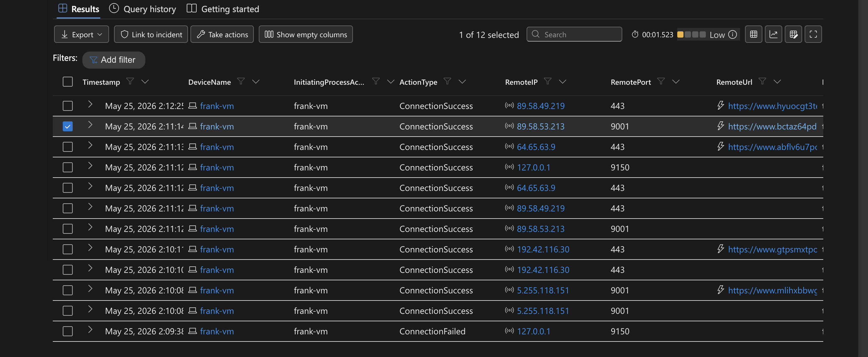
Task: Click network icon beside 192.42.116.30 at 2:10:11
Action: click(x=509, y=249)
